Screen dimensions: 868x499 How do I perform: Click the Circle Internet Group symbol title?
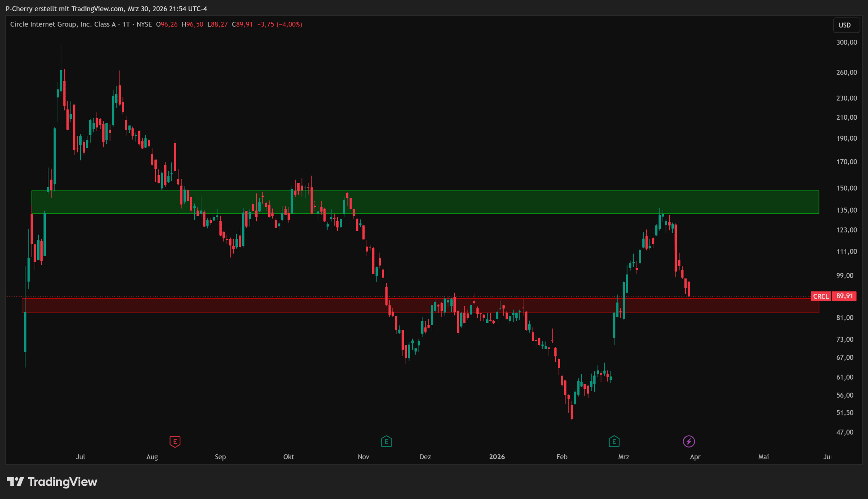tap(63, 24)
